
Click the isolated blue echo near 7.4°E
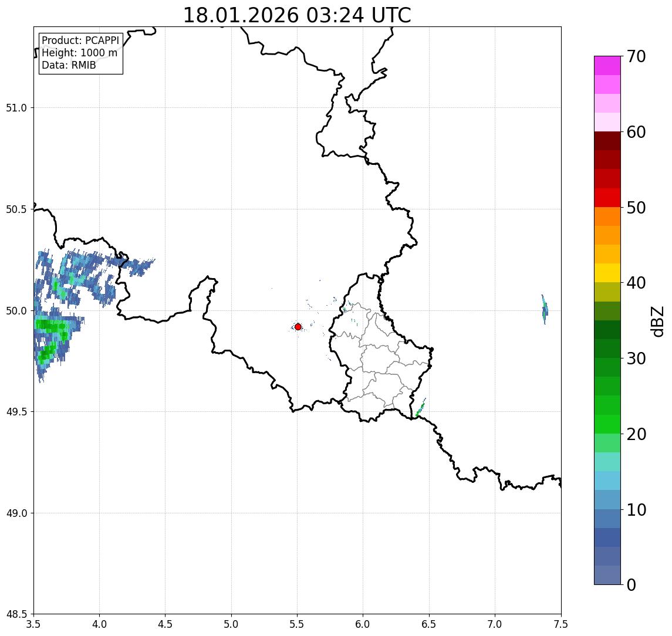point(544,309)
